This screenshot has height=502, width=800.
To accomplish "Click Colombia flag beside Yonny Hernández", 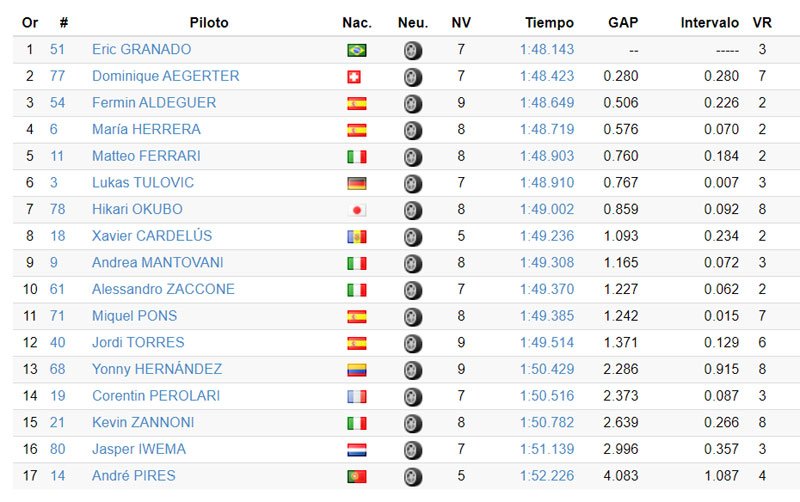I will pyautogui.click(x=356, y=370).
